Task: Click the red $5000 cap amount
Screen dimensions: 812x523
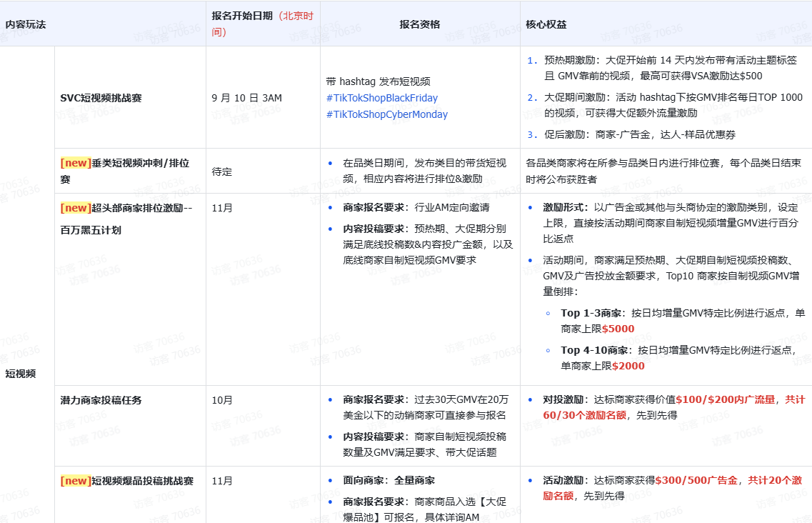Action: (x=618, y=329)
